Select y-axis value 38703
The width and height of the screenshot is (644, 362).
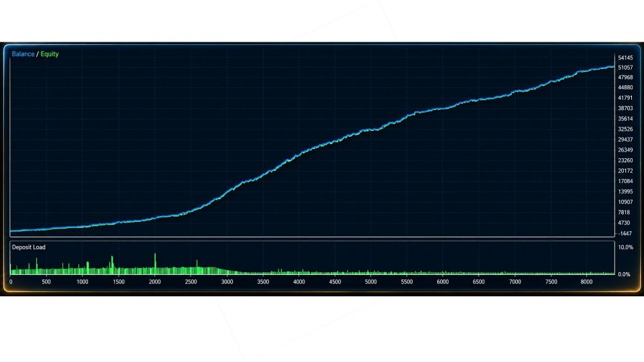[625, 109]
